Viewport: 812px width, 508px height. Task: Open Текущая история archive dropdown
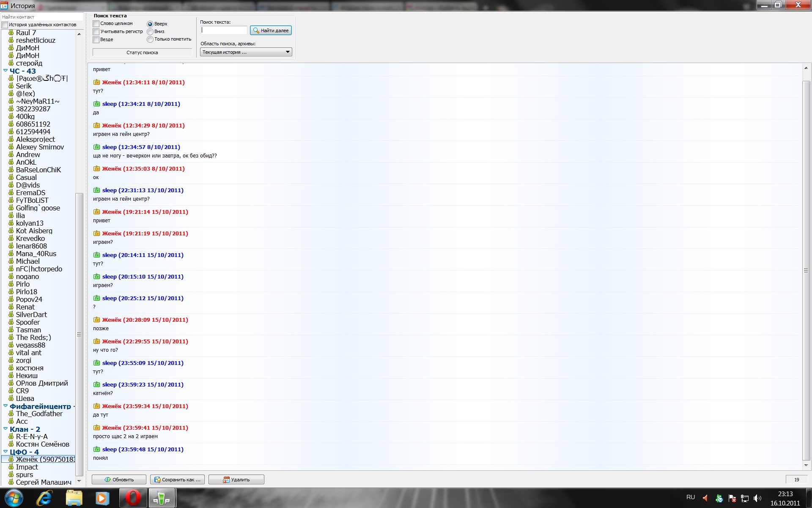(x=246, y=52)
